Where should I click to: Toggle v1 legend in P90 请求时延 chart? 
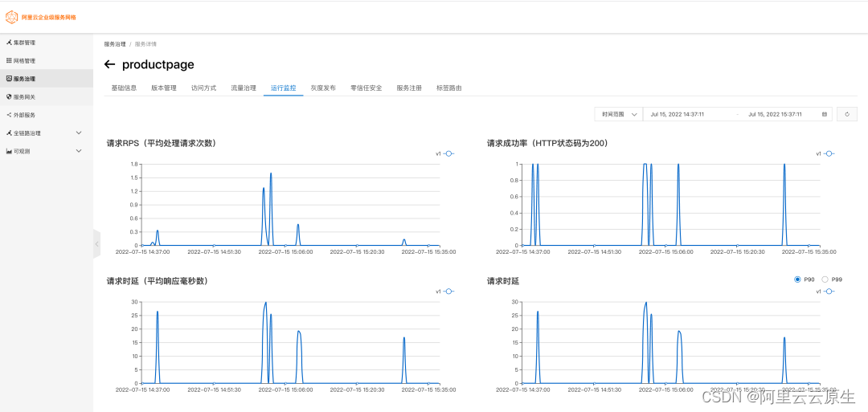[x=825, y=292]
